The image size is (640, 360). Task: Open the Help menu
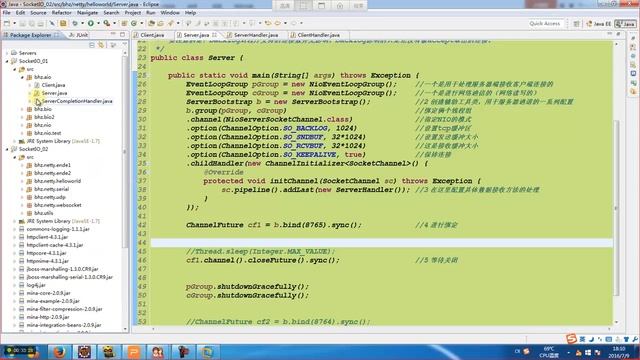coord(190,13)
